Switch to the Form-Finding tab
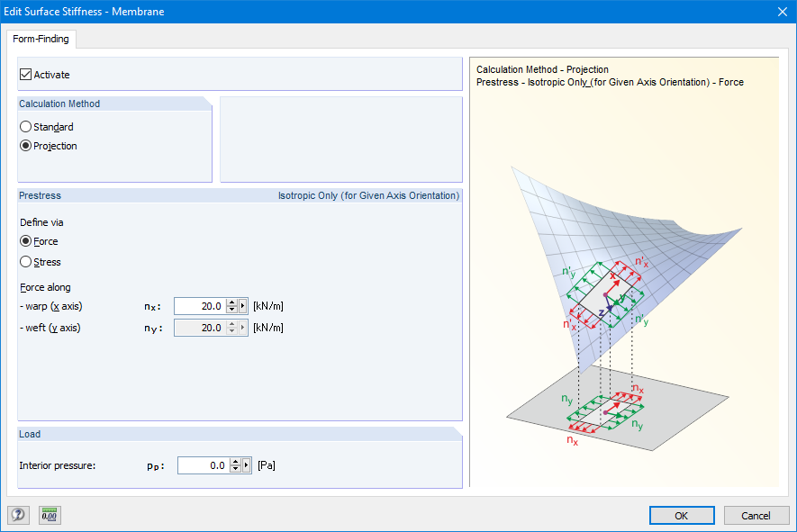Screen dimensions: 797x532 41,39
